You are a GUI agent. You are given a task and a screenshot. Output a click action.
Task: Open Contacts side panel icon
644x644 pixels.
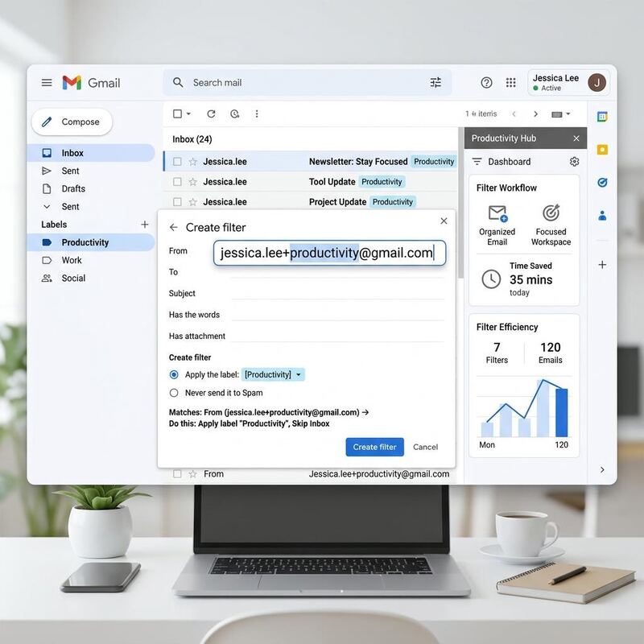point(602,215)
